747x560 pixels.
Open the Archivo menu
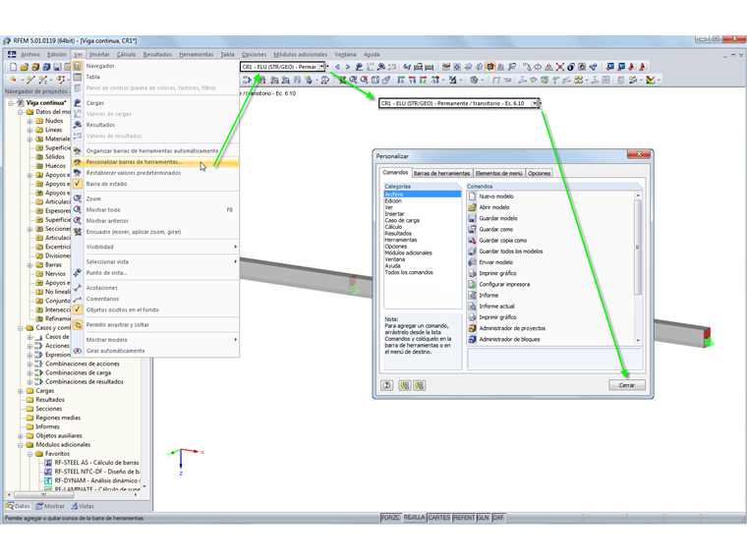pyautogui.click(x=30, y=55)
